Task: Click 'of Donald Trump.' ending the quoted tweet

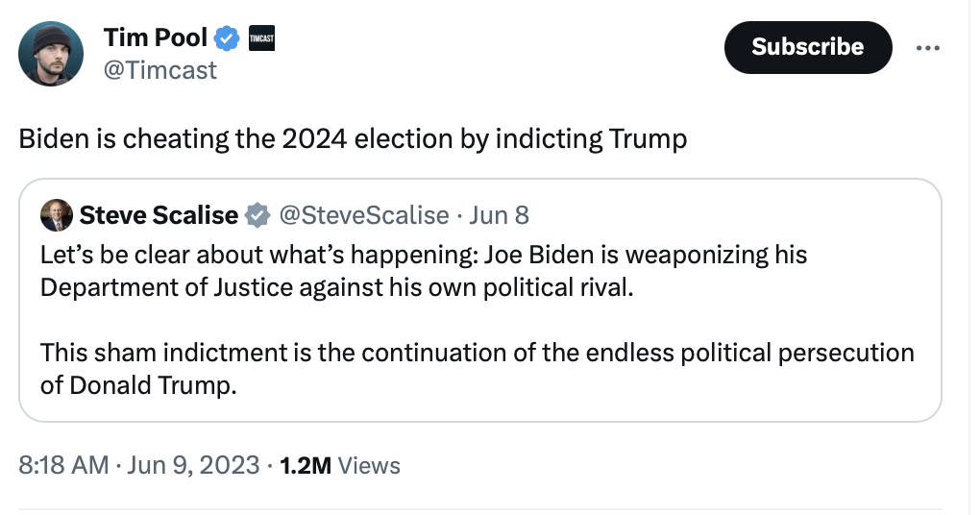Action: point(138,385)
